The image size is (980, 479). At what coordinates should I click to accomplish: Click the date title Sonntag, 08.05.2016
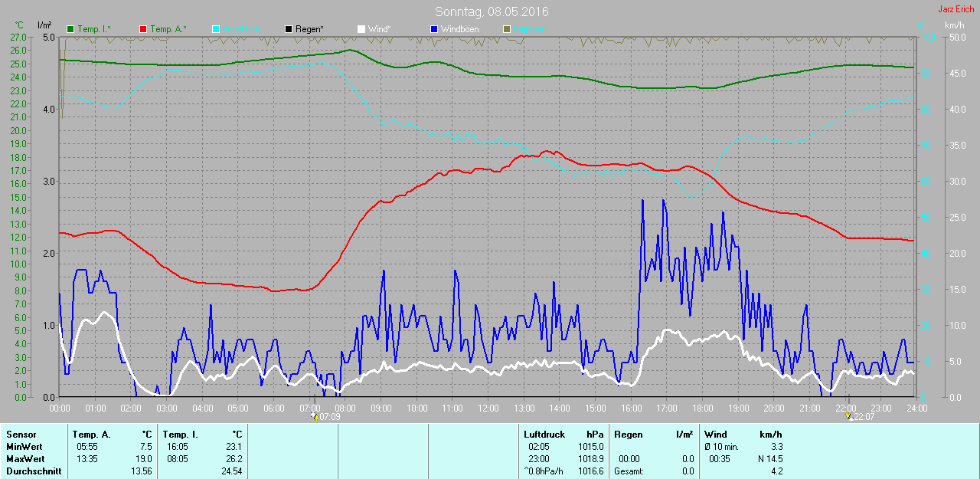(x=492, y=11)
